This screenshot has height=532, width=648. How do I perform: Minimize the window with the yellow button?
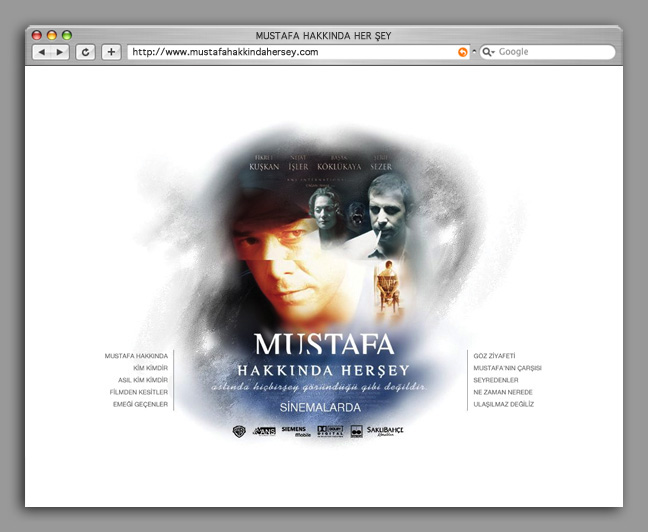(52, 35)
